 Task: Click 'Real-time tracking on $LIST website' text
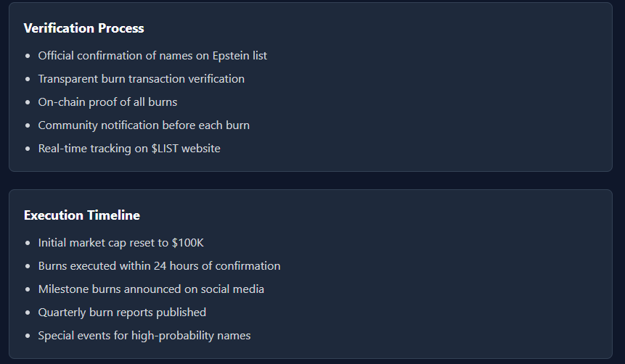click(129, 149)
